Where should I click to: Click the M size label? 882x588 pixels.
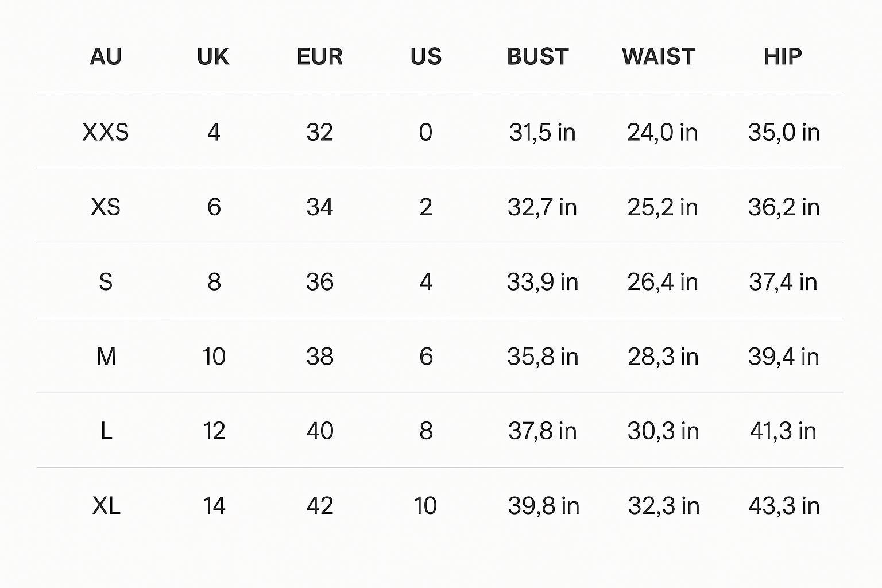(x=106, y=357)
